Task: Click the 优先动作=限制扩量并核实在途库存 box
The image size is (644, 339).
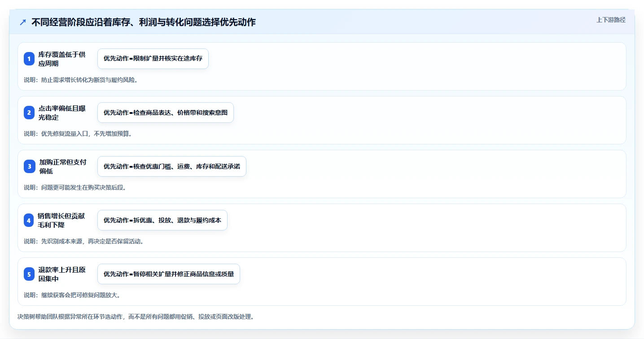Action: pyautogui.click(x=153, y=59)
